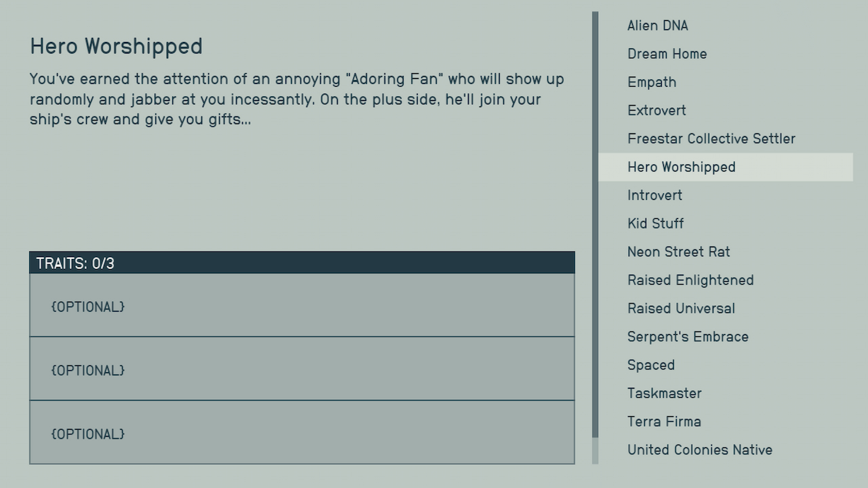This screenshot has height=488, width=868.
Task: Pick the Extrovert trait
Action: pyautogui.click(x=656, y=110)
